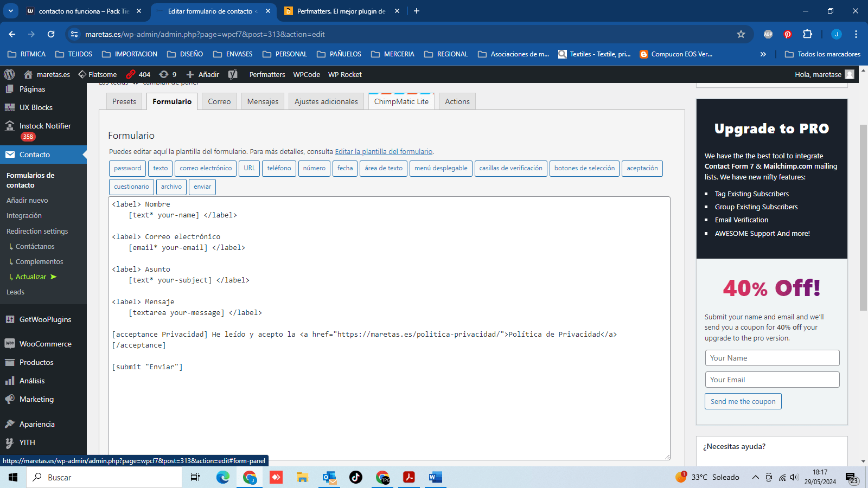Click the 404 broken link counter
The height and width of the screenshot is (488, 868).
tap(138, 74)
